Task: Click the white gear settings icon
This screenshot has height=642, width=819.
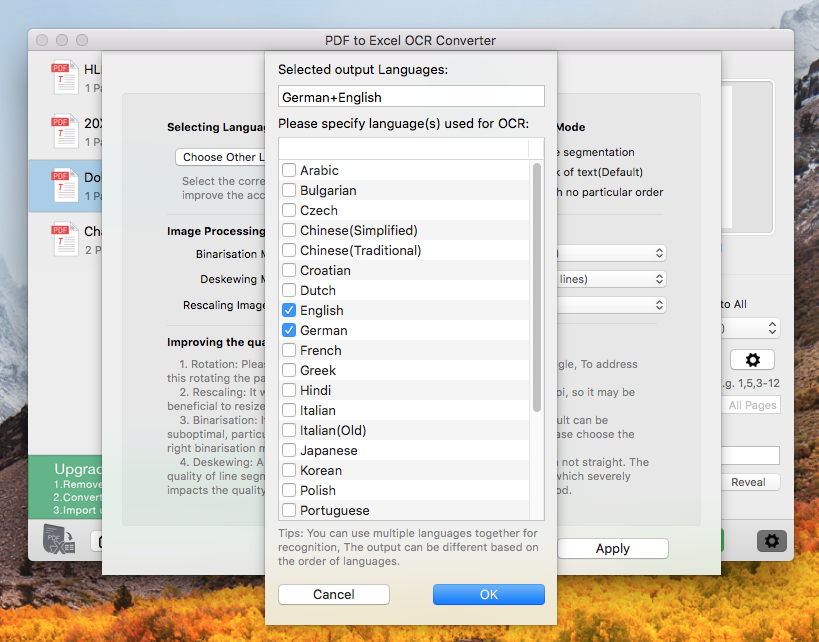Action: click(x=752, y=359)
